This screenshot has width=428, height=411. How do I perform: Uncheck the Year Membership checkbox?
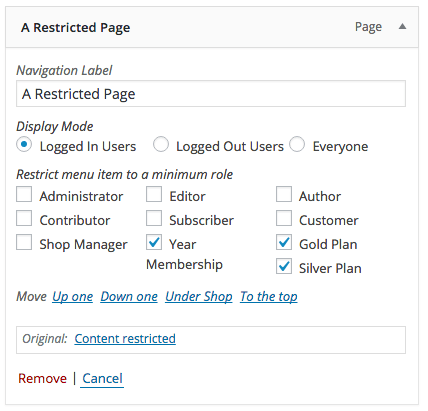tap(154, 242)
